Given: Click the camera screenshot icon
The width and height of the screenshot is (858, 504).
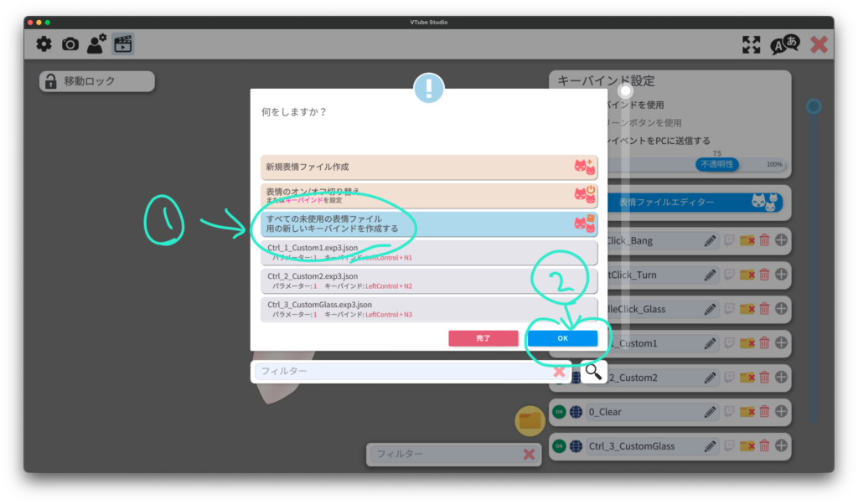Looking at the screenshot, I should pos(70,44).
